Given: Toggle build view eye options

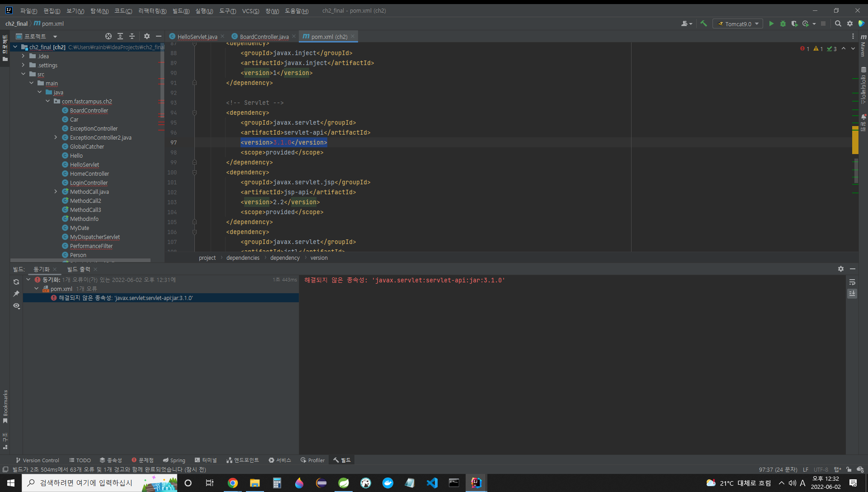Looking at the screenshot, I should pyautogui.click(x=16, y=306).
